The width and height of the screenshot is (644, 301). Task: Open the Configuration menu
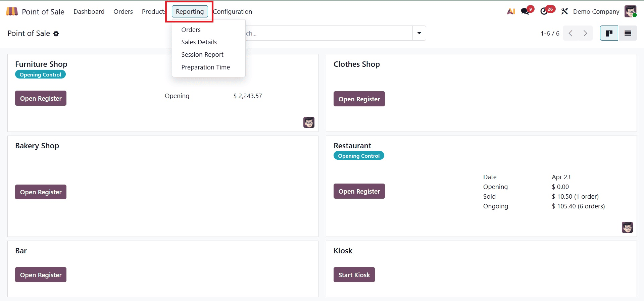(233, 11)
